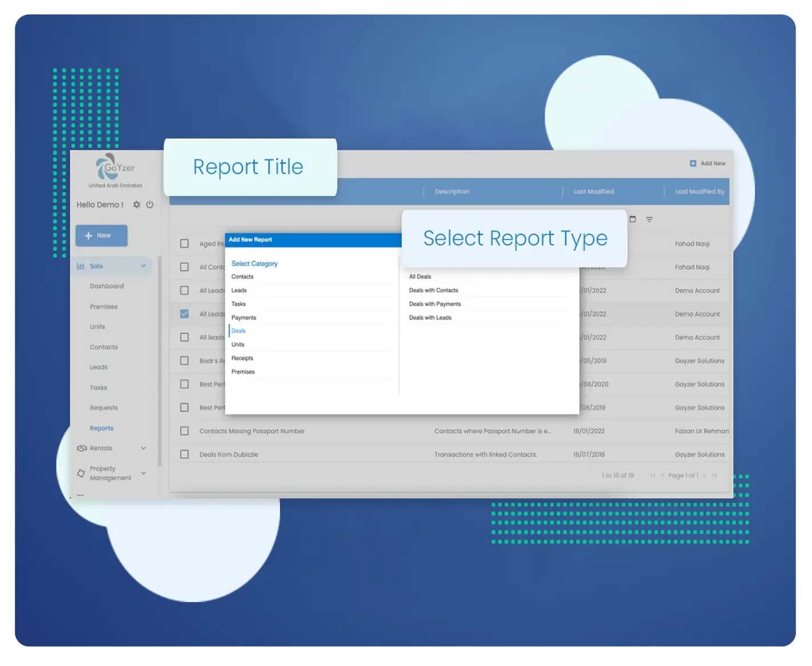Screen dimensions: 812x666
Task: Click the power logout icon
Action: pyautogui.click(x=150, y=205)
